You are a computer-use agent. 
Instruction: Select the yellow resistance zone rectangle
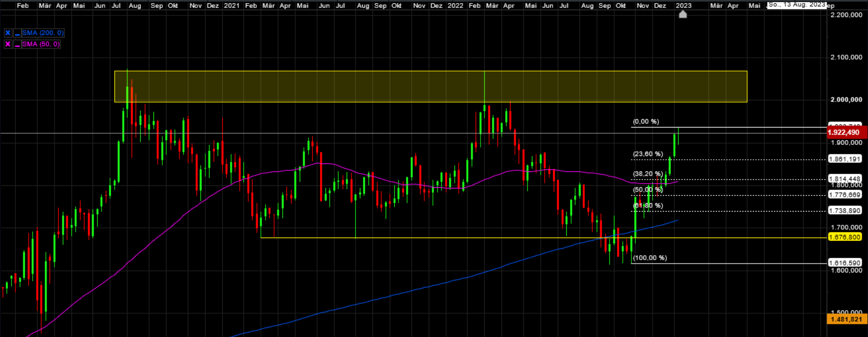(431, 86)
